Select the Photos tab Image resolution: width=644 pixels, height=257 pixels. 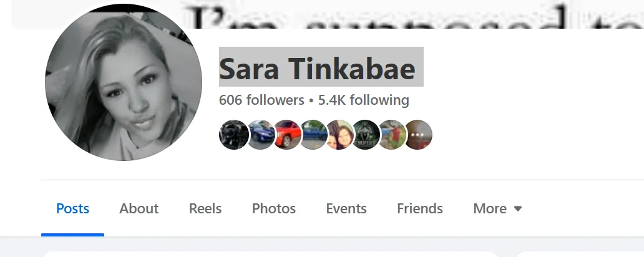[x=273, y=208]
